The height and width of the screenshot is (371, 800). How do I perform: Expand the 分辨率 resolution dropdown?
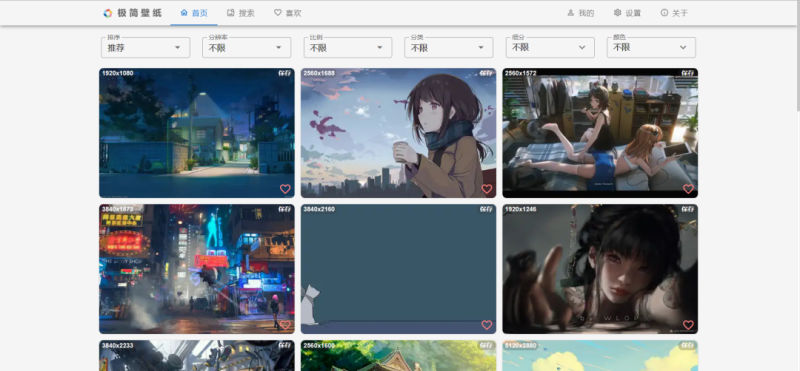[246, 47]
